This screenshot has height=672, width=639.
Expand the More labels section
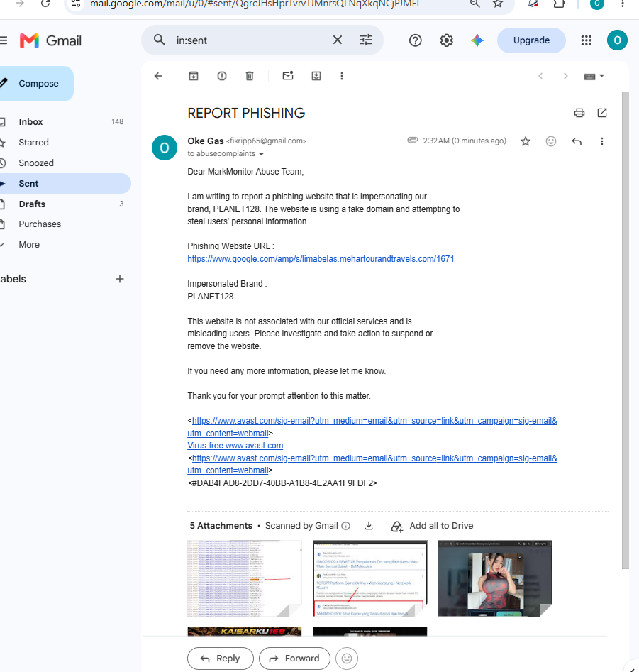coord(29,245)
